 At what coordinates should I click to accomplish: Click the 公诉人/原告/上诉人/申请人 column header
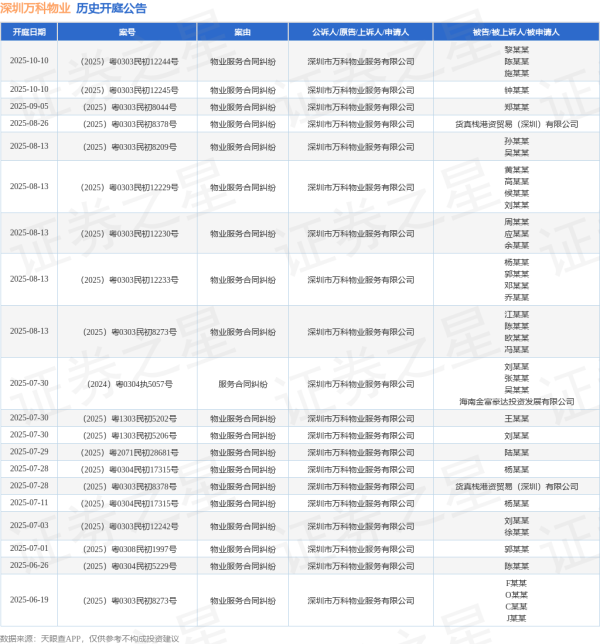coord(360,33)
